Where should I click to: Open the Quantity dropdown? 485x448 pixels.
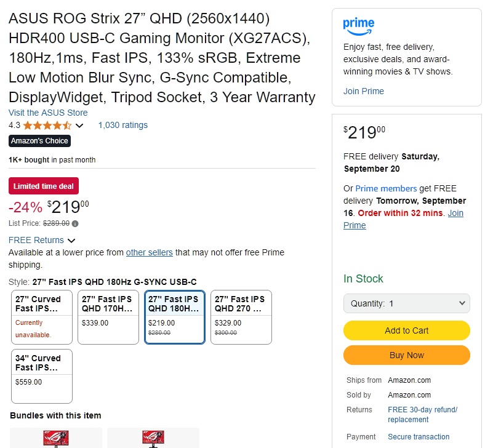[x=407, y=303]
